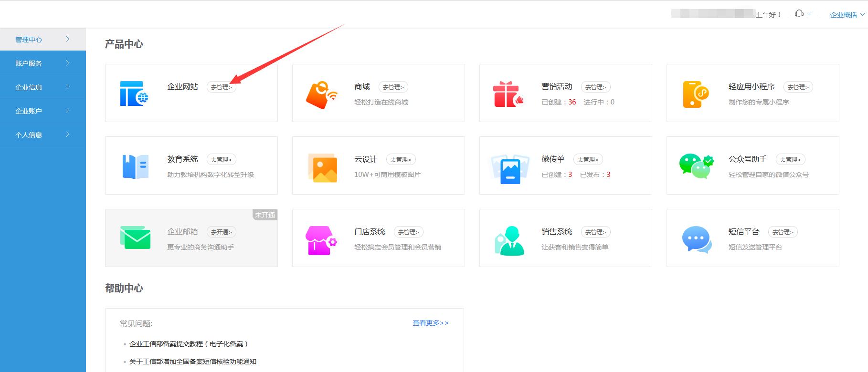Click the 查看更多>> link
This screenshot has width=868, height=372.
(x=431, y=323)
